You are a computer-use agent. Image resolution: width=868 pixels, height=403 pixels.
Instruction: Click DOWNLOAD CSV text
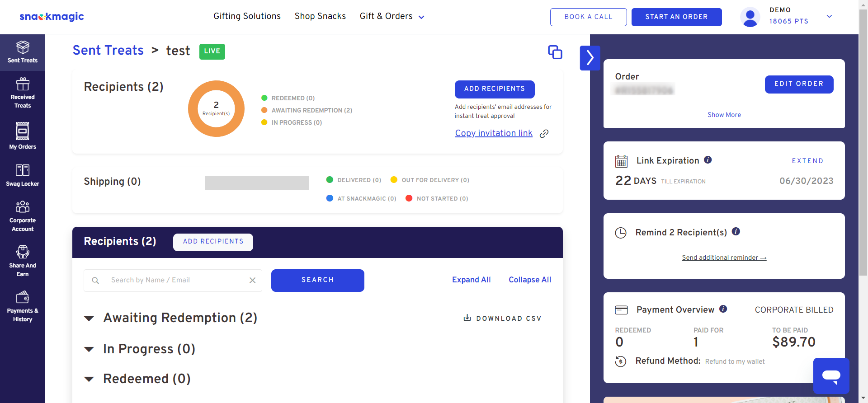click(x=509, y=319)
